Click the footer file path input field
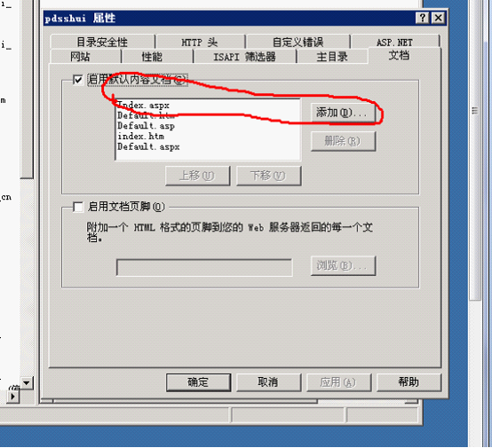This screenshot has height=448, width=492. pyautogui.click(x=204, y=267)
